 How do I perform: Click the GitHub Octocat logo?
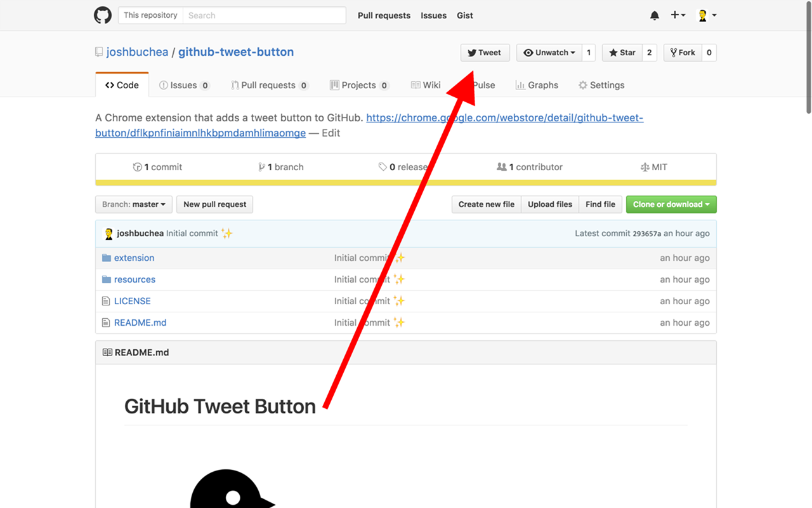pos(102,15)
